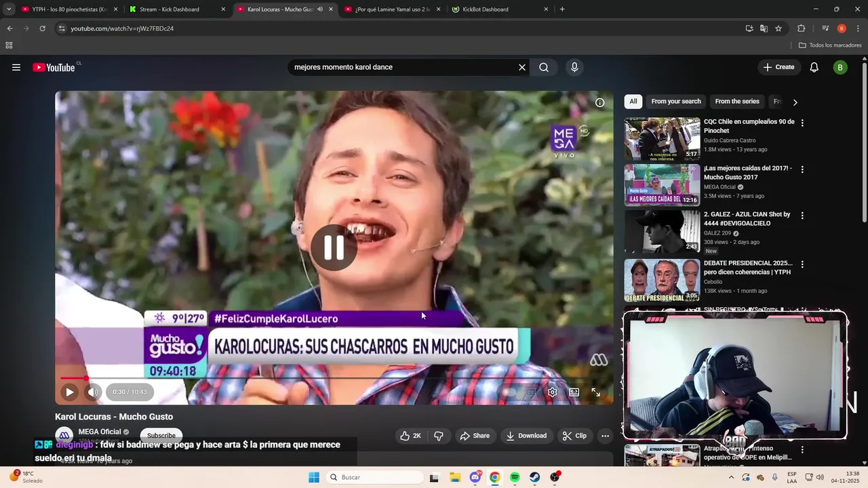The width and height of the screenshot is (868, 488).
Task: Open options for CQC Chile video
Action: (802, 123)
